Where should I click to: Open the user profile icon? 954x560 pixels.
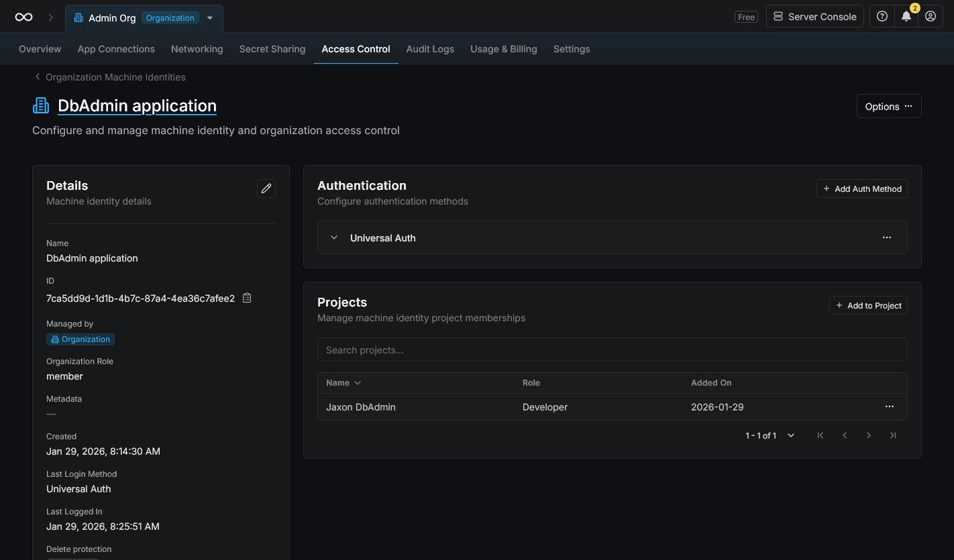coord(931,17)
